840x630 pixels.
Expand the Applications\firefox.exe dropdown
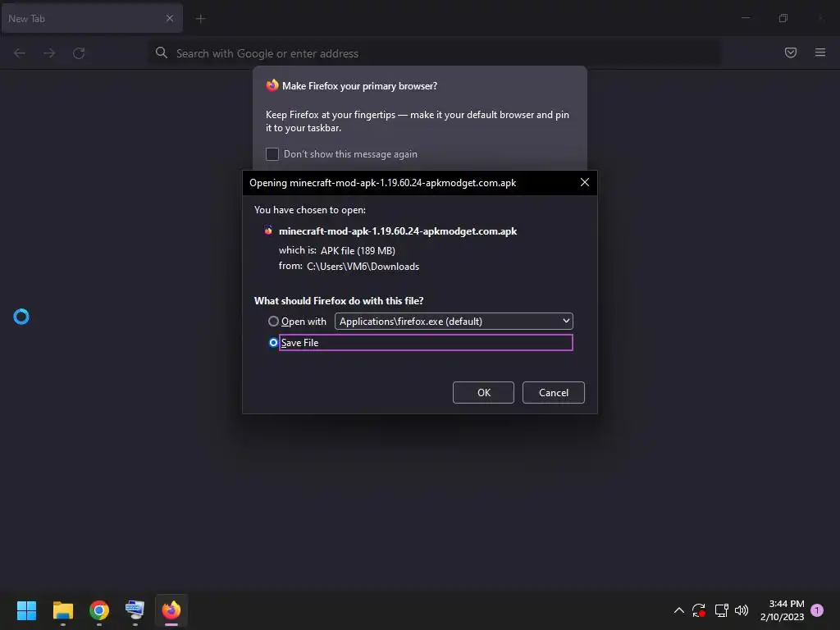(454, 322)
